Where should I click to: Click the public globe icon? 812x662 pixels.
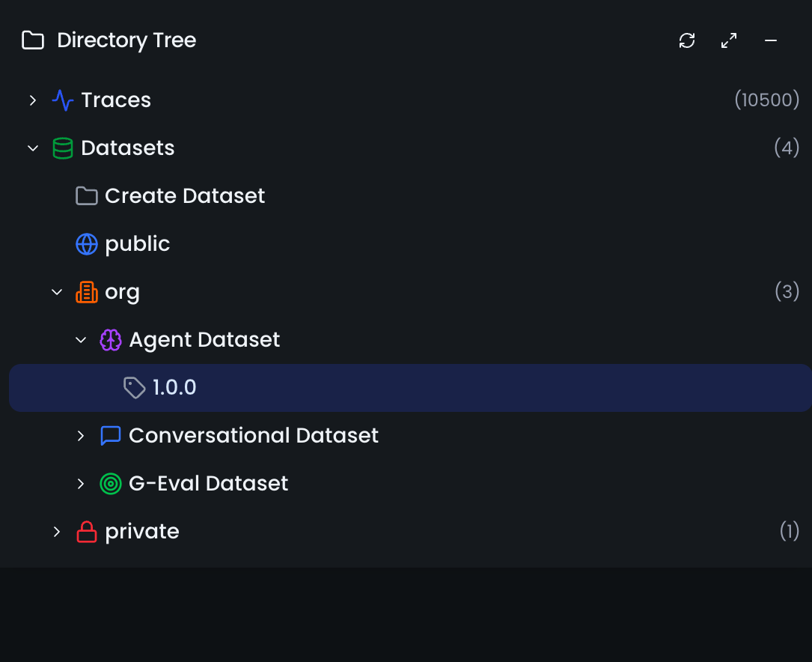pos(87,244)
